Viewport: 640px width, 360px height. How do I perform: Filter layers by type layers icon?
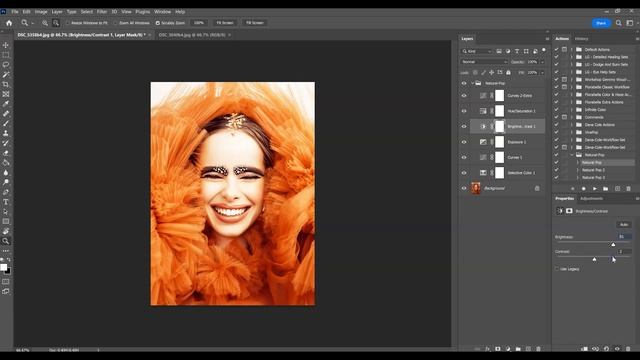[x=517, y=51]
